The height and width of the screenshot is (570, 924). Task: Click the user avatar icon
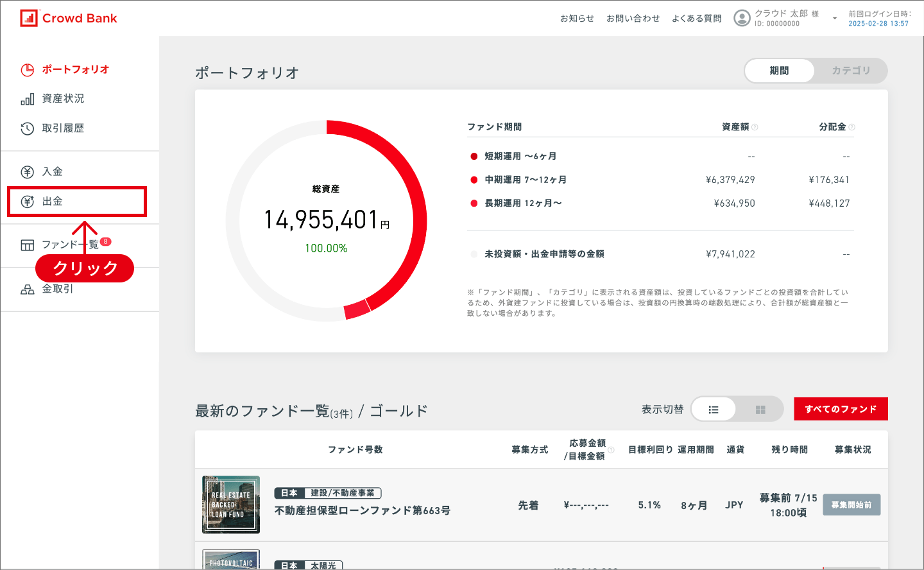coord(742,18)
